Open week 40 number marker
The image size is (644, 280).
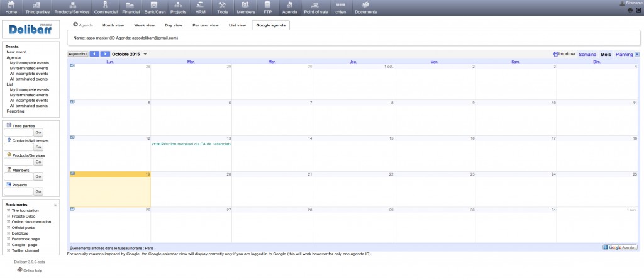[72, 65]
